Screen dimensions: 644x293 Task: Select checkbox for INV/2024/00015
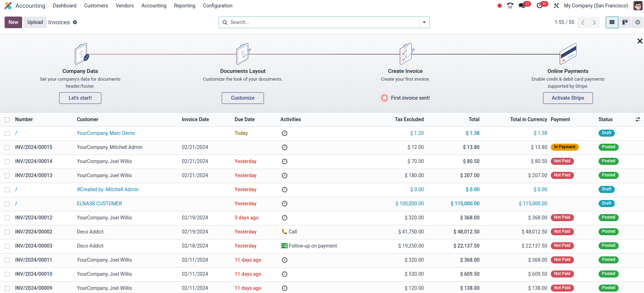(x=7, y=148)
